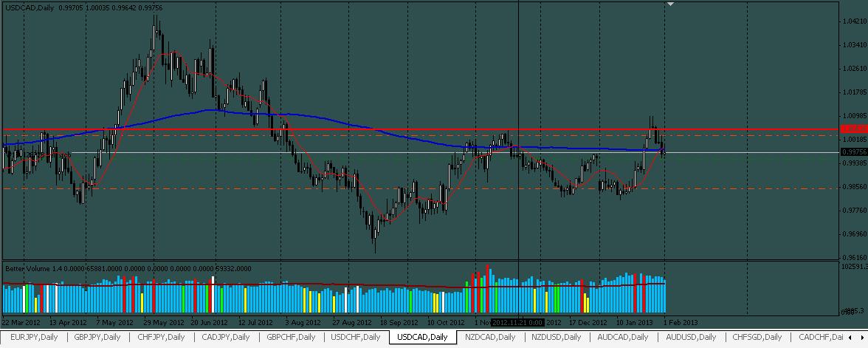Open the NZDCAD,Daily chart tab
Screen dimensions: 868x348
[490, 337]
